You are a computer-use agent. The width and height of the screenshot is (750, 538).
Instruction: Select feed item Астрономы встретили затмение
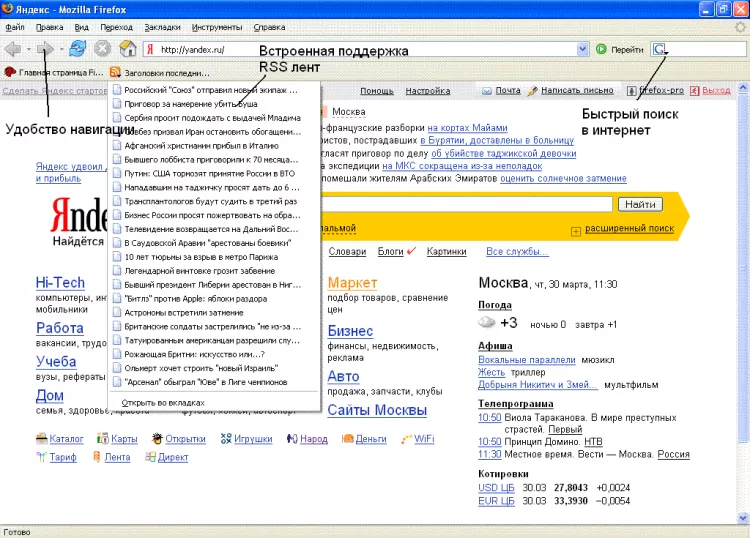214,313
